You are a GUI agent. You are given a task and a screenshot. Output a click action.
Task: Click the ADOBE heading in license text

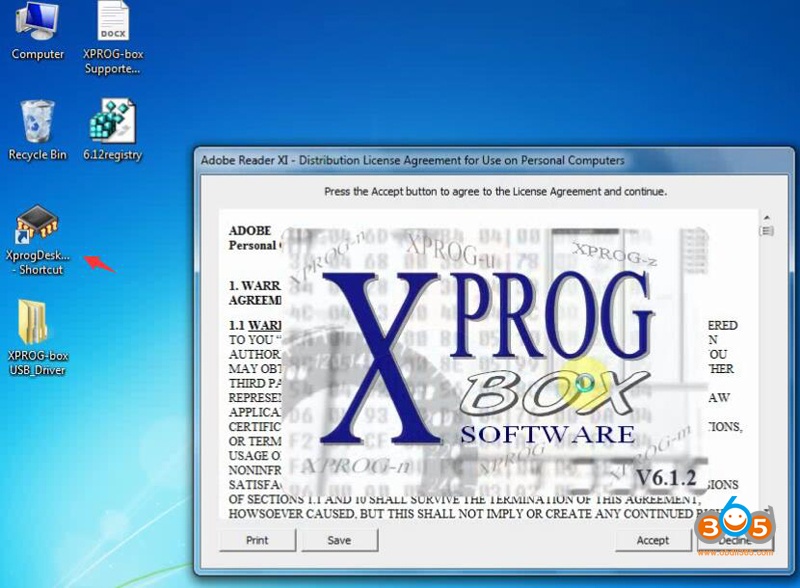pos(250,231)
